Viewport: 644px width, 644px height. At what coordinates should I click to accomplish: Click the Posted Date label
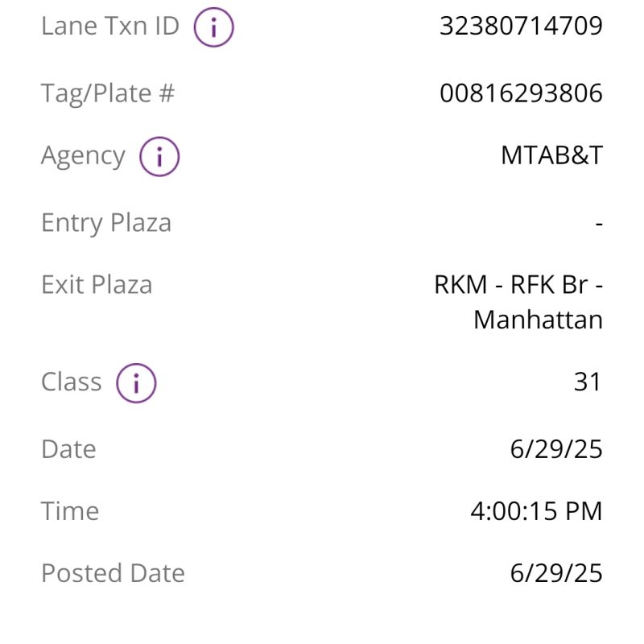113,573
